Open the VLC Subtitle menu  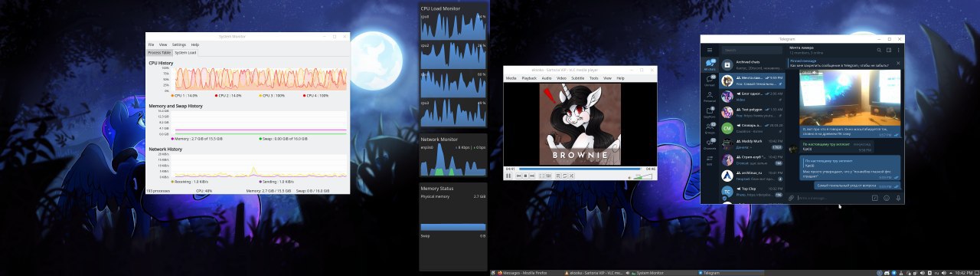[x=577, y=78]
